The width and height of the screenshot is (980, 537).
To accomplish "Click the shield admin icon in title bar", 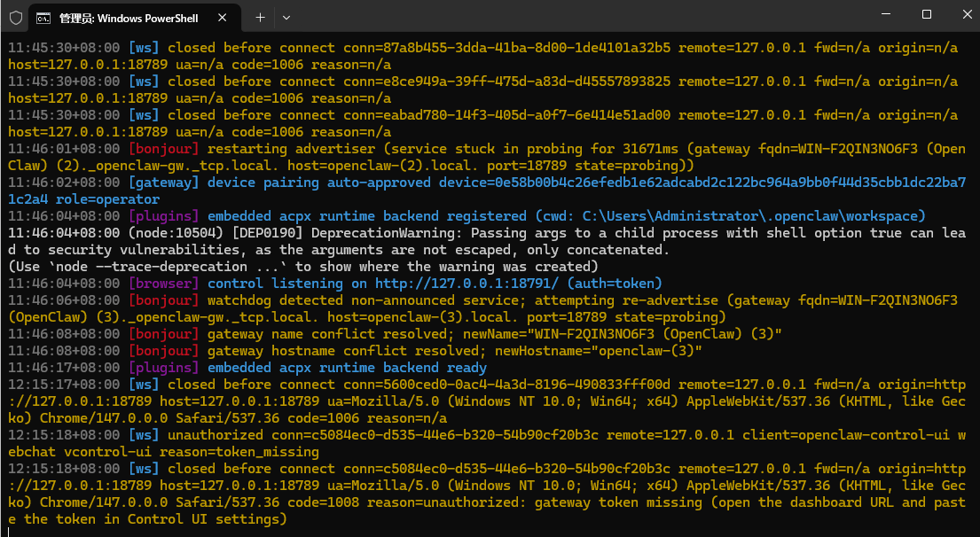I will 16,18.
